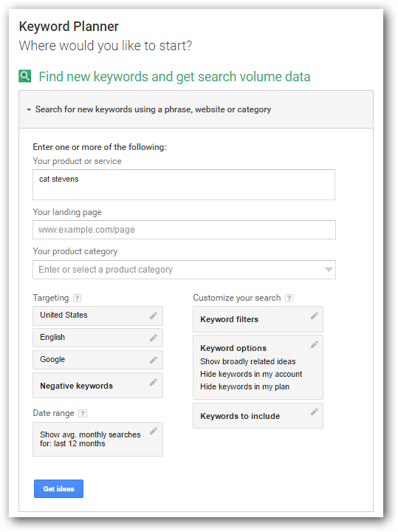Click pencil icon for Negative keywords

point(154,382)
